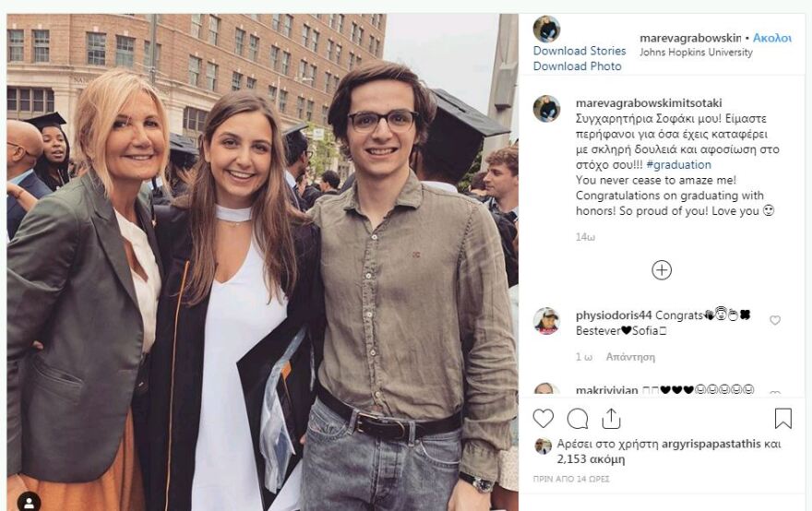This screenshot has height=511, width=812.
Task: Open the #graduation hashtag
Action: (x=679, y=165)
